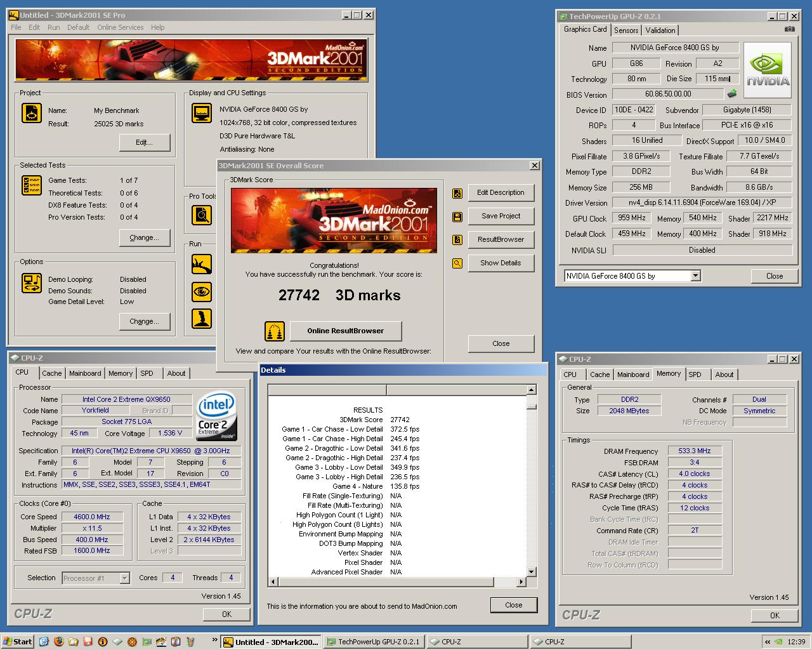This screenshot has width=812, height=650.
Task: Click the NVIDIA logo in GPU-Z
Action: click(x=768, y=70)
